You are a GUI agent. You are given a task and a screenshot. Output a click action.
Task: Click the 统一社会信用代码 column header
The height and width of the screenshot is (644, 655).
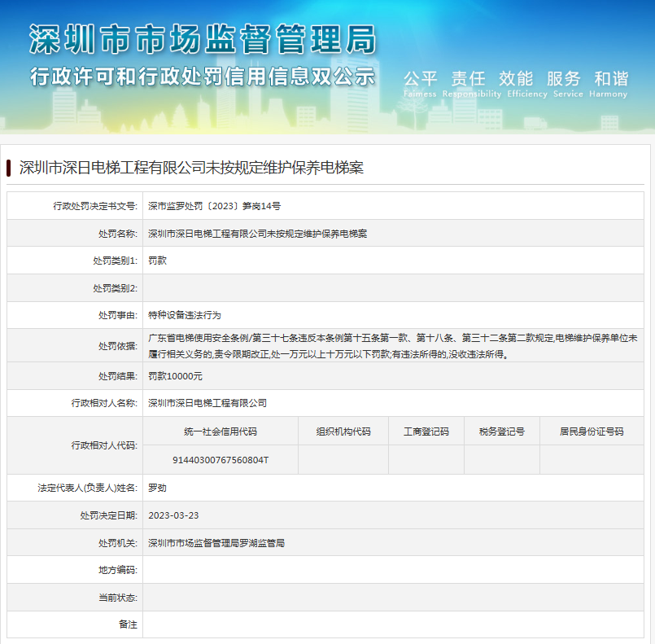pos(221,432)
